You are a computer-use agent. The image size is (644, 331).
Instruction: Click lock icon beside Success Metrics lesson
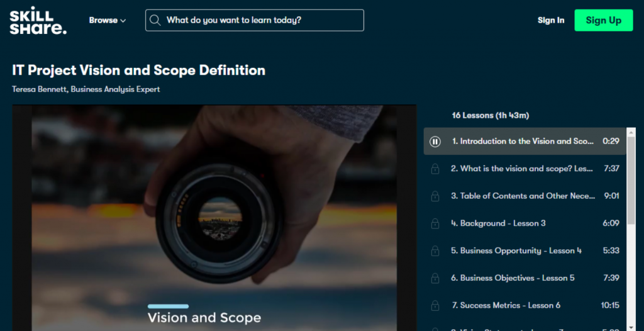(435, 306)
